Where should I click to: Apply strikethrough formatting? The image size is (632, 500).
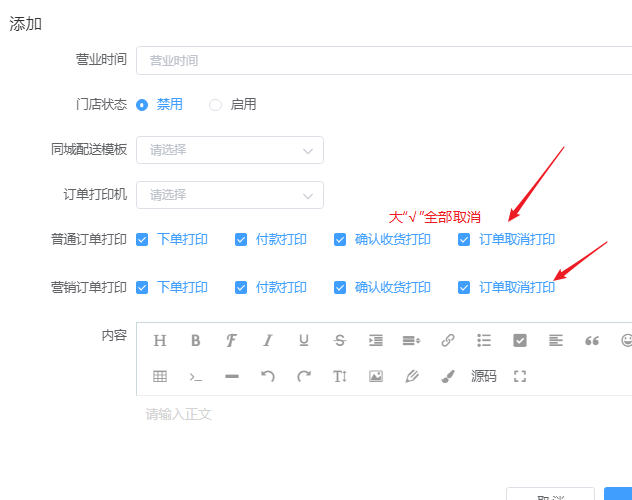(x=340, y=341)
